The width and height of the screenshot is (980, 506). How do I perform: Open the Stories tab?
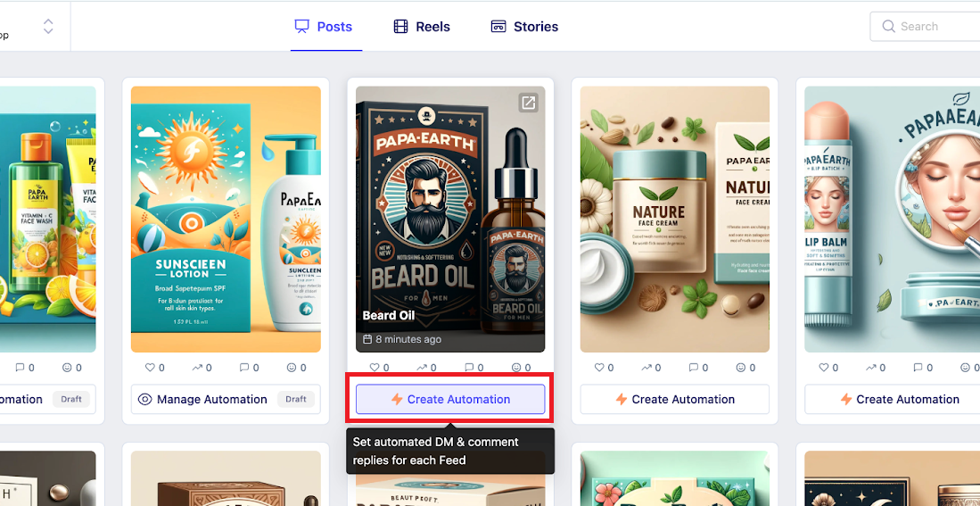pyautogui.click(x=524, y=27)
